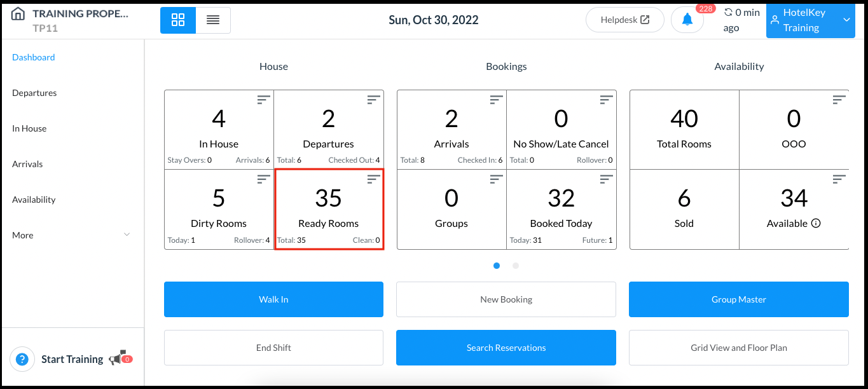Expand the More sidebar section
This screenshot has width=868, height=389.
22,235
